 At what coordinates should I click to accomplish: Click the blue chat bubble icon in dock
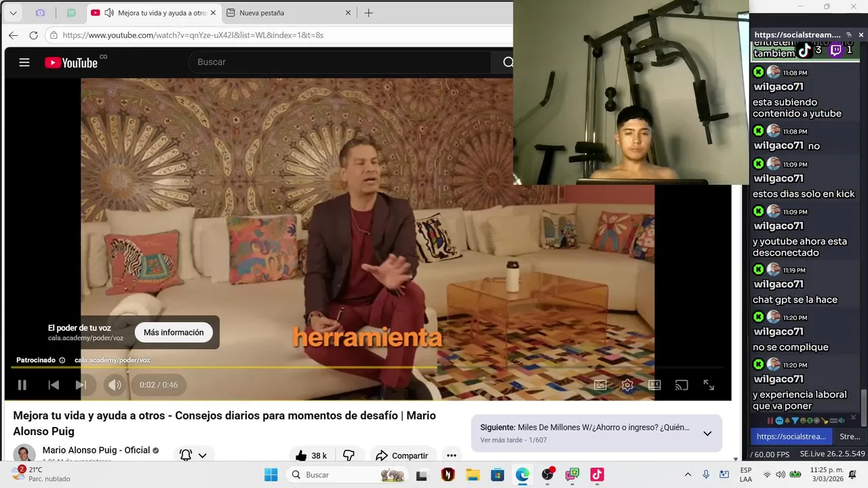tap(779, 421)
